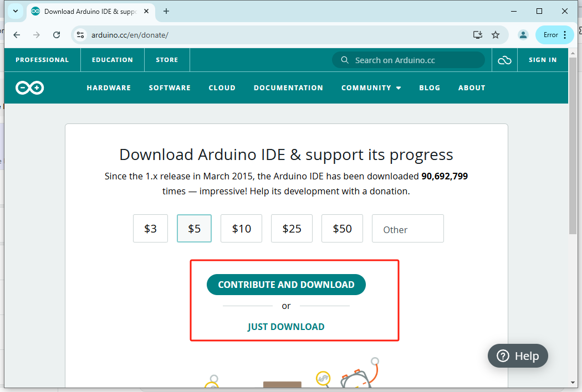582x392 pixels.
Task: Open the Cloud menu item
Action: tap(222, 88)
